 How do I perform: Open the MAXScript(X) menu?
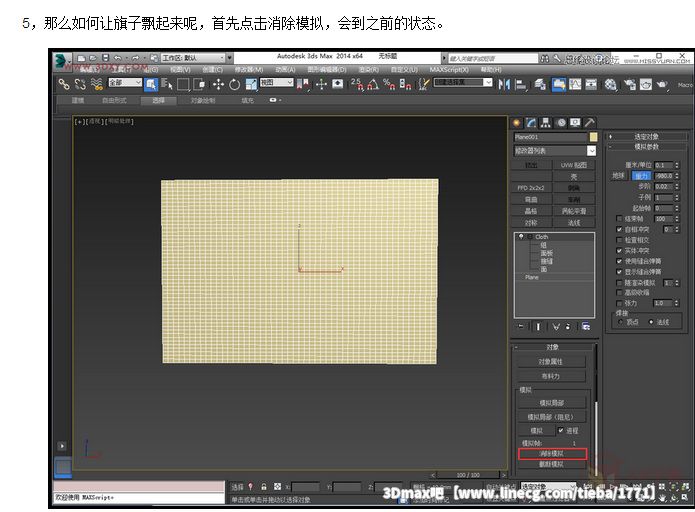449,70
